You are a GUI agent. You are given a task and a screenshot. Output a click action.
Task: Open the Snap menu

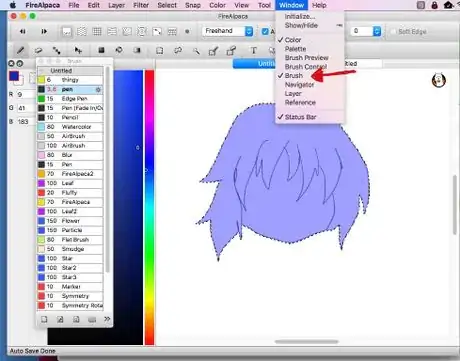point(193,5)
